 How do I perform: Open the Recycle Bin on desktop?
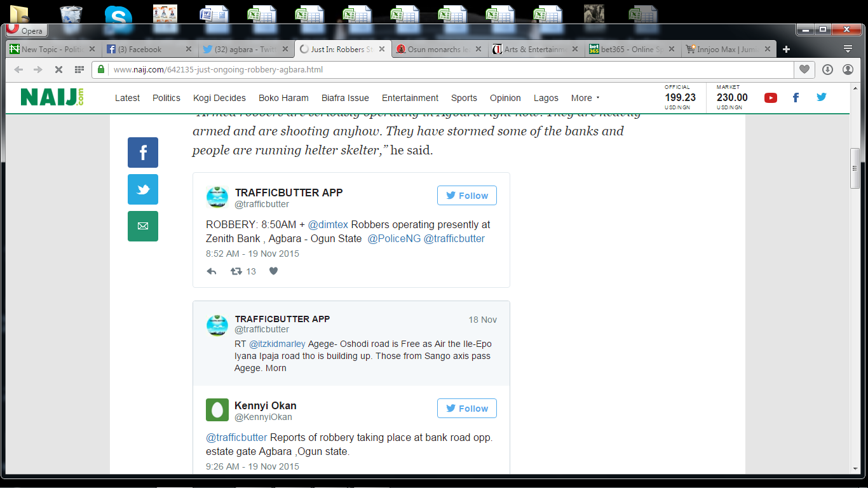click(71, 14)
